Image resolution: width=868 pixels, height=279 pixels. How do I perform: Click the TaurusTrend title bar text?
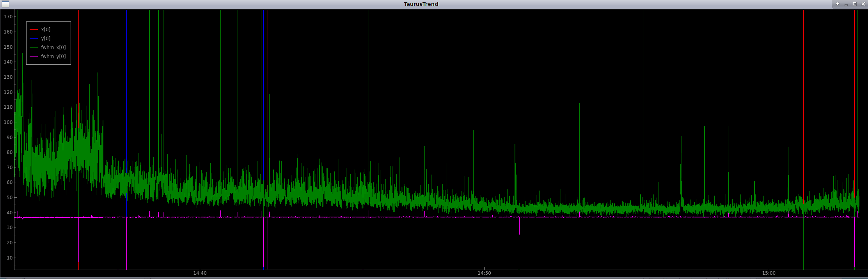coord(421,4)
